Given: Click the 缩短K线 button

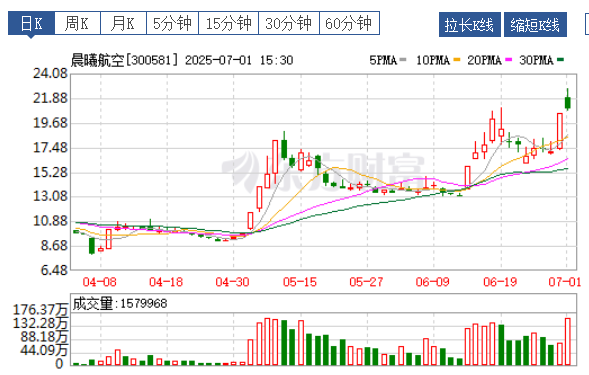Looking at the screenshot, I should pyautogui.click(x=535, y=25).
